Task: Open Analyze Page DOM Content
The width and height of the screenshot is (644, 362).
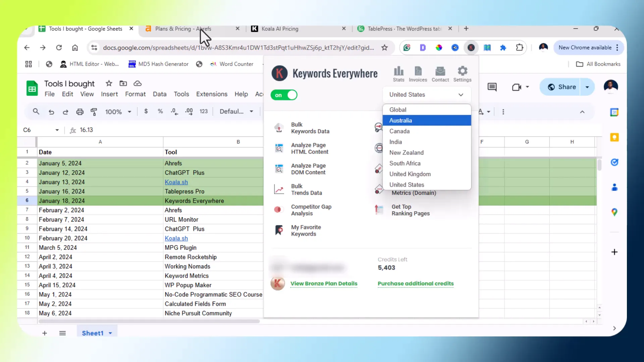Action: tap(300, 169)
